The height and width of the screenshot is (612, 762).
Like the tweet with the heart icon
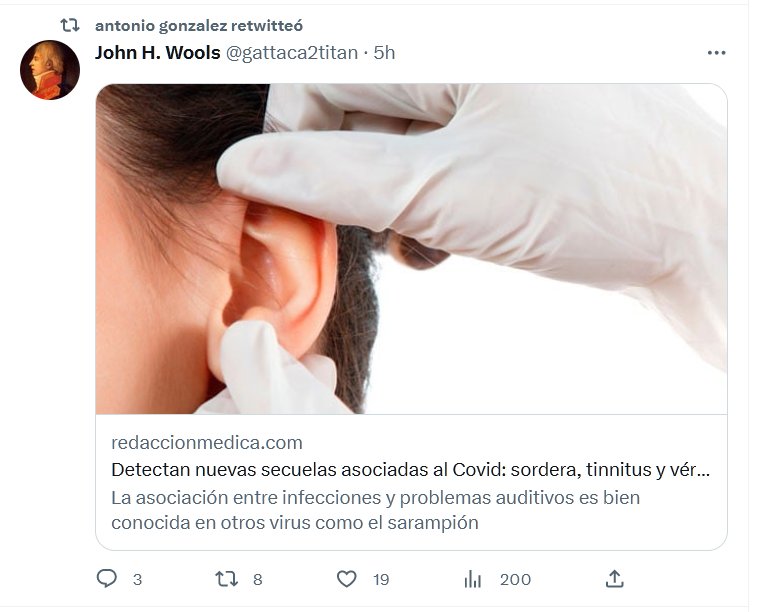346,579
